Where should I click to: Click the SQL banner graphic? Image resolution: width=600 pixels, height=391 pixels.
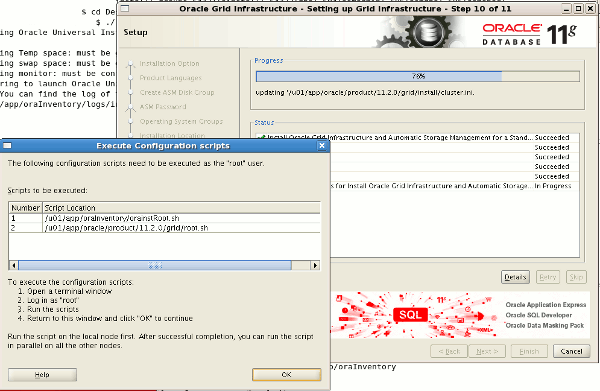click(x=410, y=315)
